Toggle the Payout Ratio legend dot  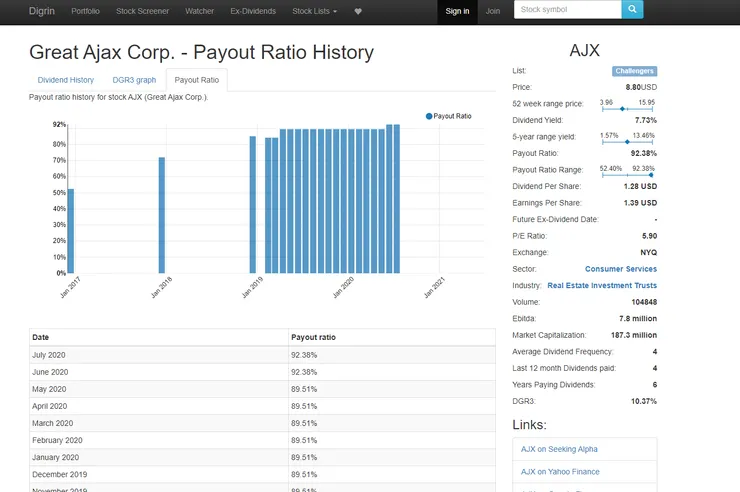tap(429, 116)
